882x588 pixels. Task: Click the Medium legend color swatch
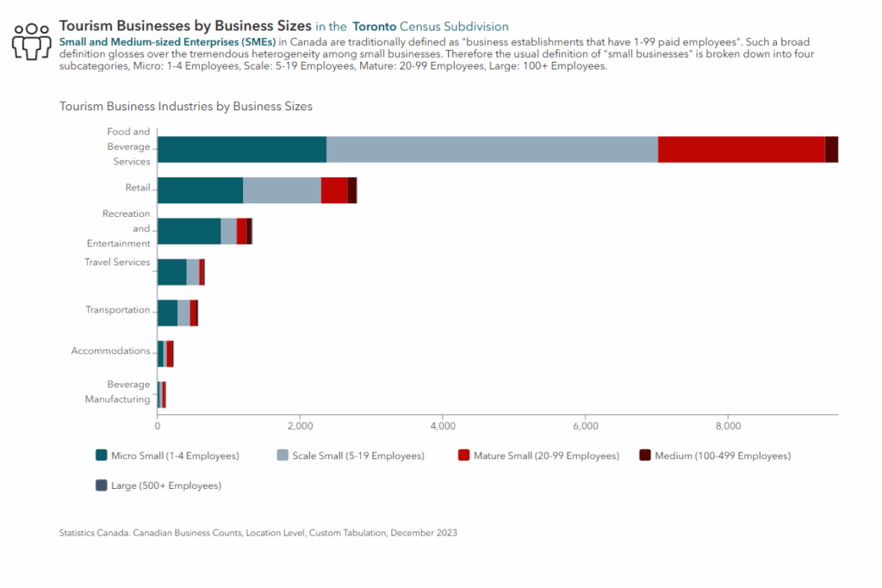tap(644, 455)
